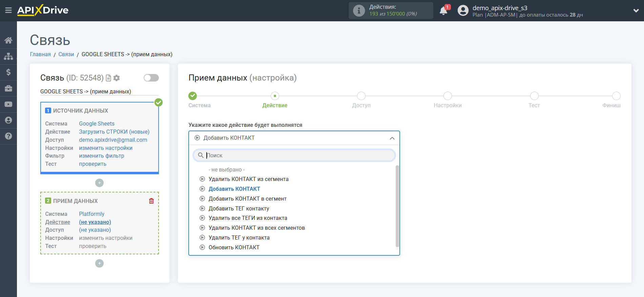Delete the data receiving block with trash icon

pos(151,201)
